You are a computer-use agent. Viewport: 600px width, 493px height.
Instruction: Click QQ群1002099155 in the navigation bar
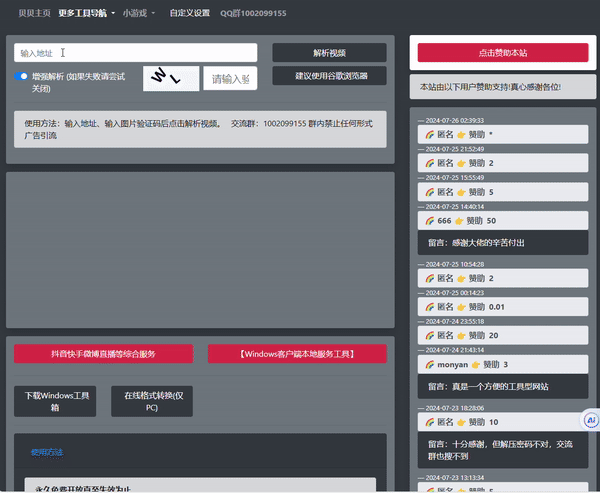tap(253, 13)
